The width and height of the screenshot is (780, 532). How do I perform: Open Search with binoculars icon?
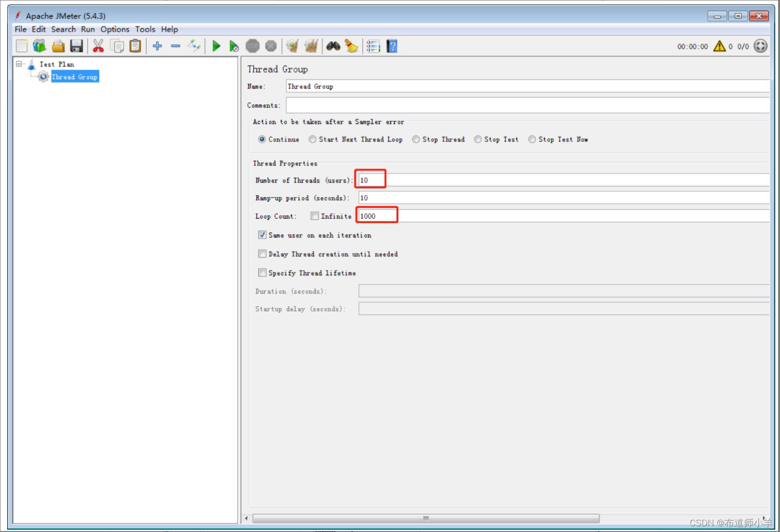[x=333, y=46]
